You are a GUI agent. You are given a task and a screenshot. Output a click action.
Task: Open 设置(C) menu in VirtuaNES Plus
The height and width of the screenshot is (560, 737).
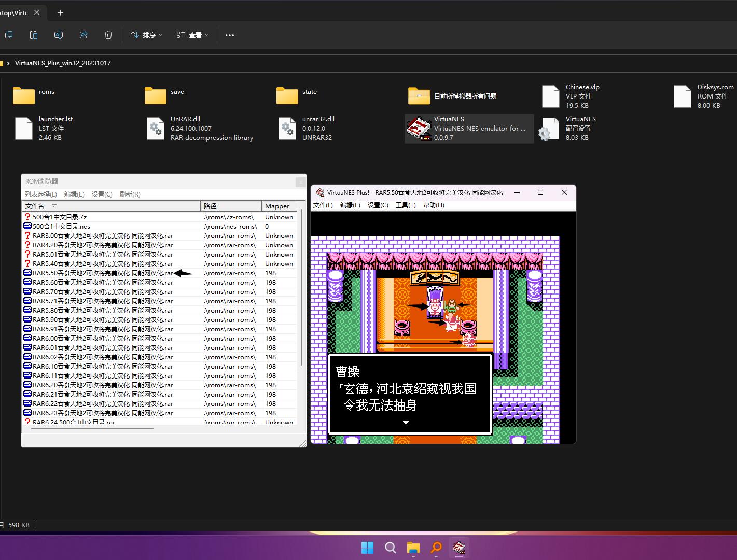pos(378,205)
